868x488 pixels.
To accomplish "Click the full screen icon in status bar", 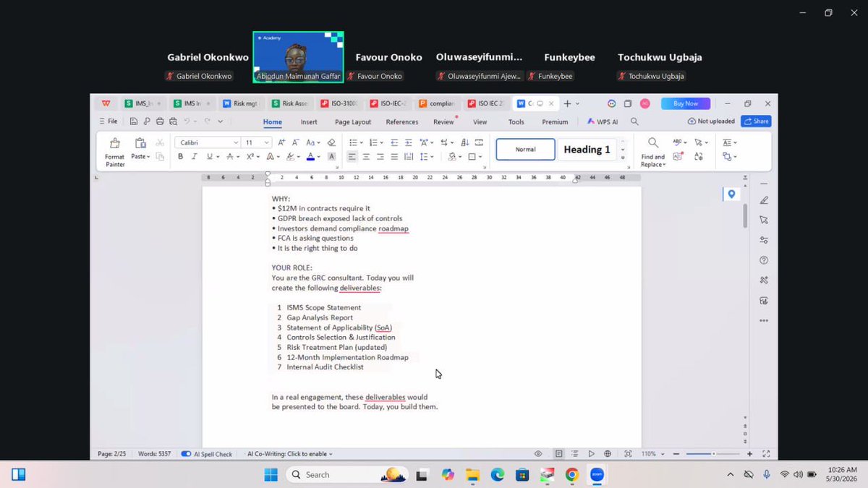I will pos(766,454).
